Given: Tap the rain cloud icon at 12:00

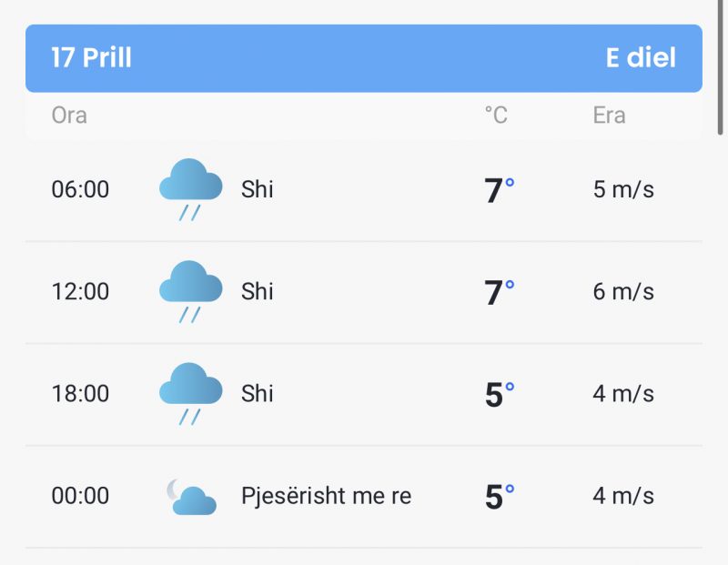Looking at the screenshot, I should click(190, 291).
